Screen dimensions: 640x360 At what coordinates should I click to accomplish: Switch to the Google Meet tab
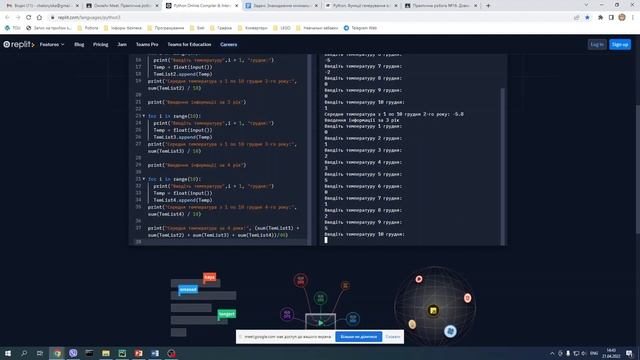(x=122, y=6)
